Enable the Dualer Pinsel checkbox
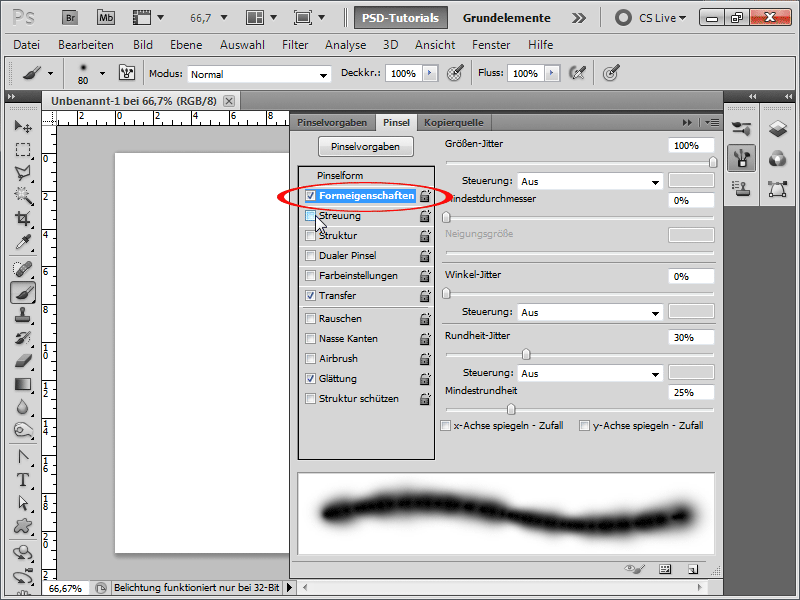800x600 pixels. tap(310, 256)
